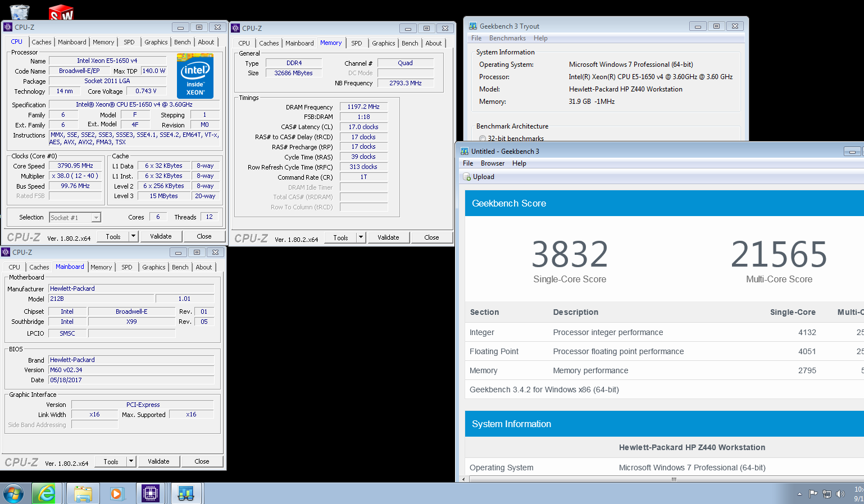Open the Tools dropdown arrow in the CPU window

click(133, 236)
